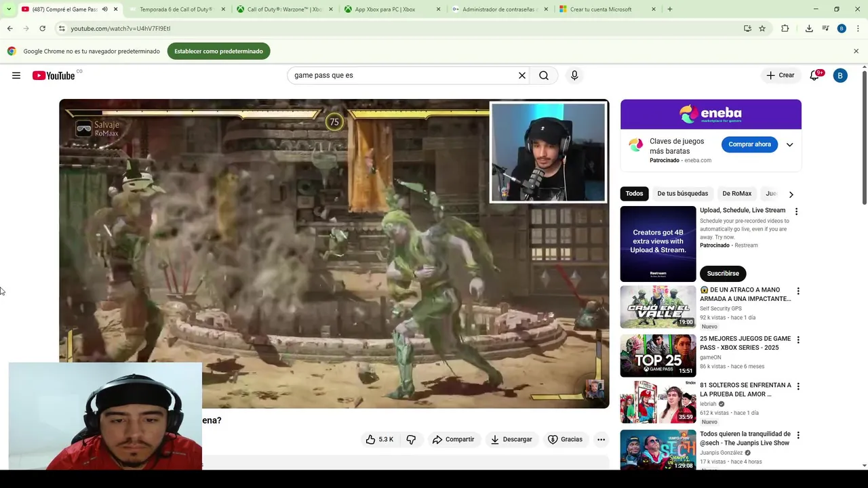The width and height of the screenshot is (868, 488).
Task: Start voice search with the microphone icon
Action: (574, 75)
